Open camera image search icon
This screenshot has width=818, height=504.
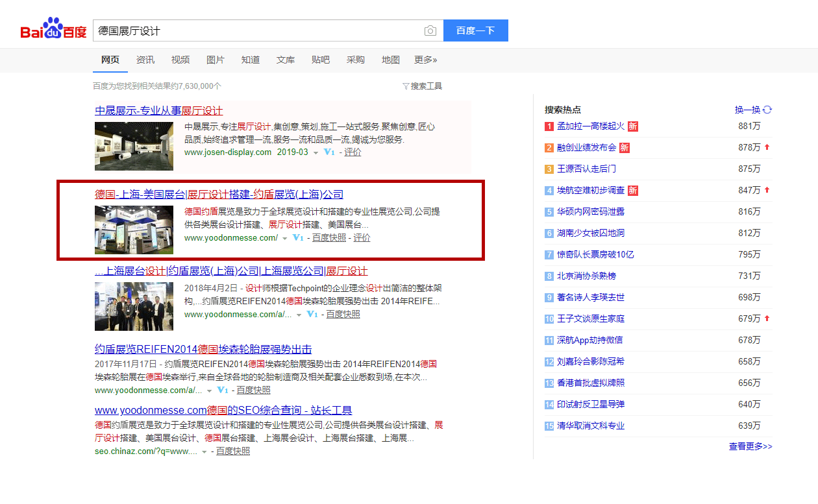[x=430, y=30]
